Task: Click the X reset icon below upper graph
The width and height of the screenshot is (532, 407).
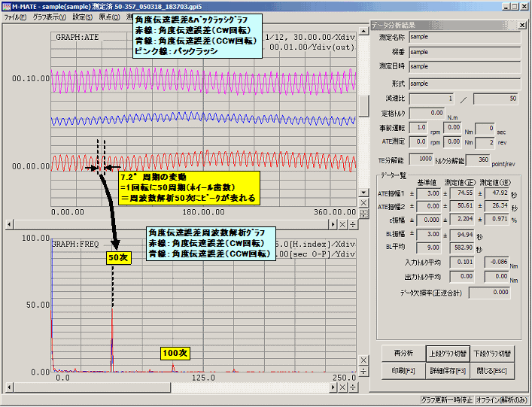Action: (343, 224)
